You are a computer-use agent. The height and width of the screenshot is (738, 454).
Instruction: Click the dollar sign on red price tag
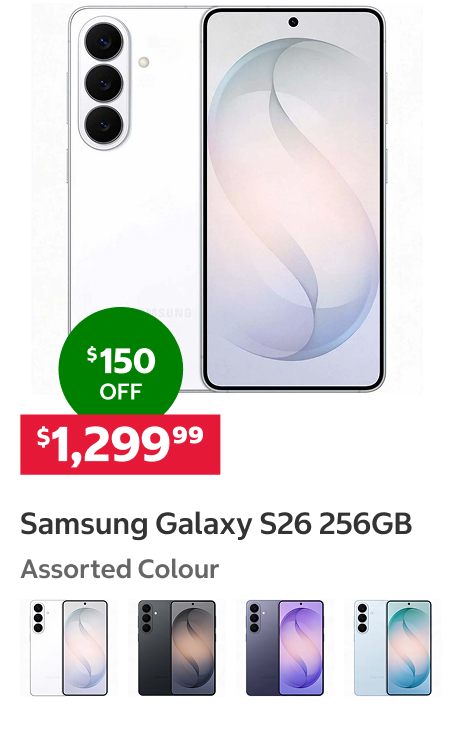click(43, 437)
